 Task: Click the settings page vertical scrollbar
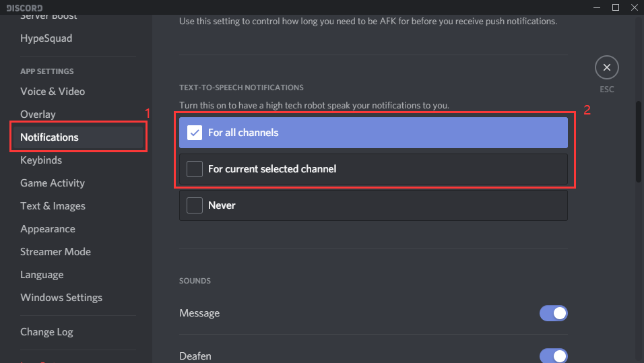click(639, 141)
